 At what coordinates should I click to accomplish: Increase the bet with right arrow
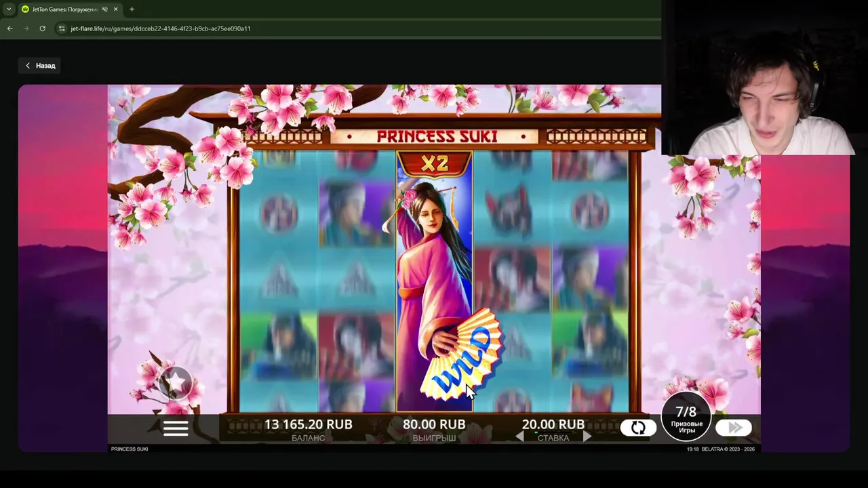click(x=587, y=437)
